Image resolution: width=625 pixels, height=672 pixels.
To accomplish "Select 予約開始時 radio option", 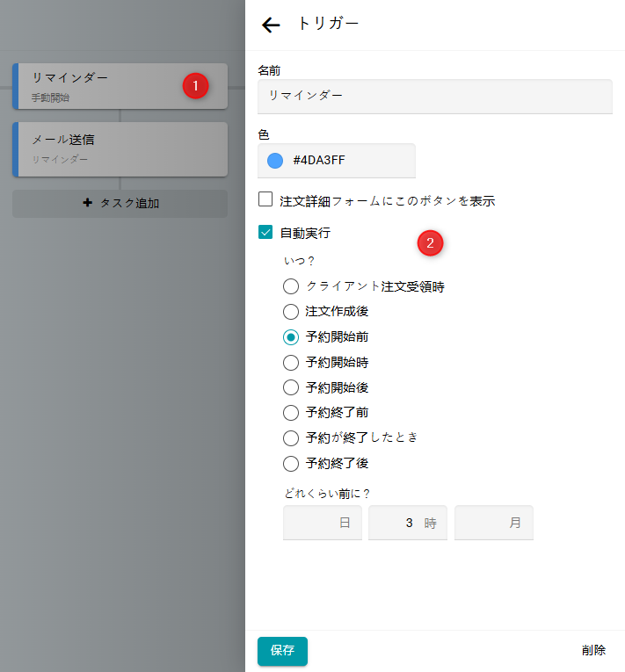I will pyautogui.click(x=291, y=363).
